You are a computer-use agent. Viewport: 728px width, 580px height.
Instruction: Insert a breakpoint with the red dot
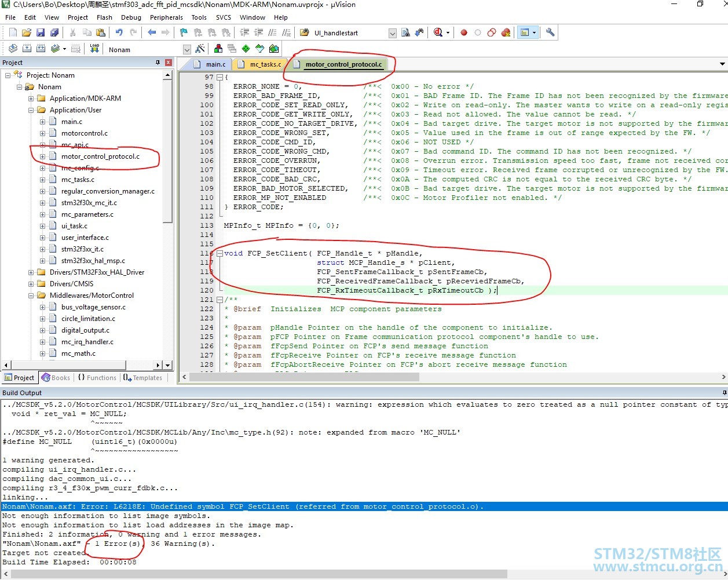pos(464,32)
